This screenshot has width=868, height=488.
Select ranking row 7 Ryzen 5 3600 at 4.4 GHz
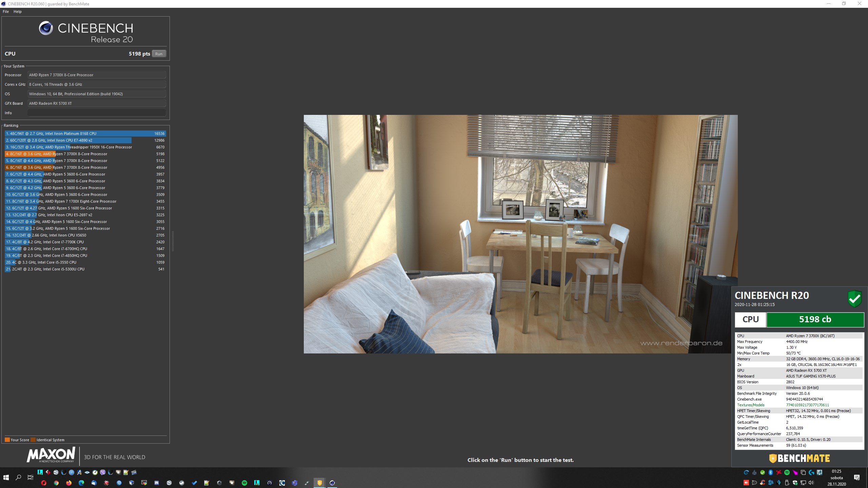click(85, 174)
